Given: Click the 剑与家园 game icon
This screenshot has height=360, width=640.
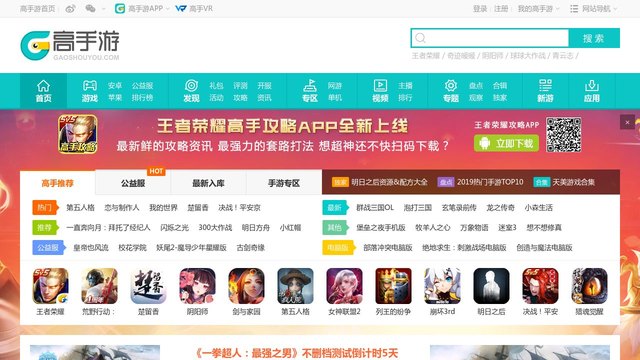Looking at the screenshot, I should (x=247, y=286).
